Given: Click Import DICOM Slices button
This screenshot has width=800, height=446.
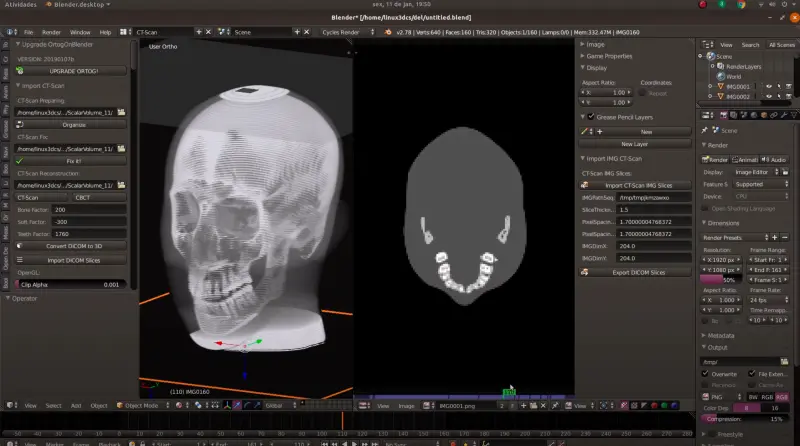Looking at the screenshot, I should tap(71, 260).
